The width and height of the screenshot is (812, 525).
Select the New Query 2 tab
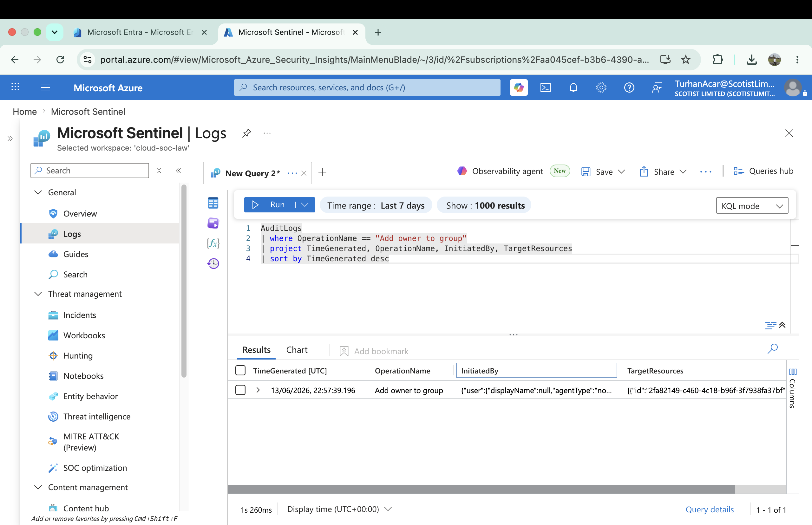(x=252, y=173)
